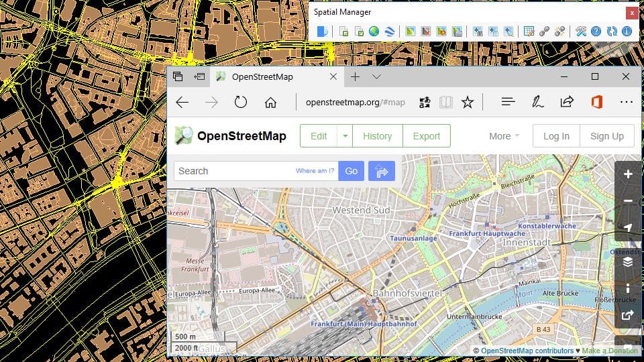Click the blue refresh arrows in Spatial Manager

pyautogui.click(x=612, y=32)
